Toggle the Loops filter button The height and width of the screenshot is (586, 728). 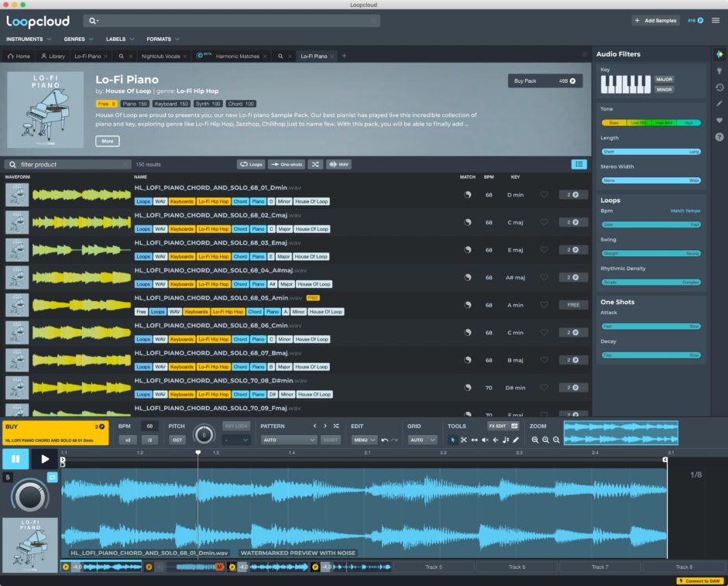251,164
